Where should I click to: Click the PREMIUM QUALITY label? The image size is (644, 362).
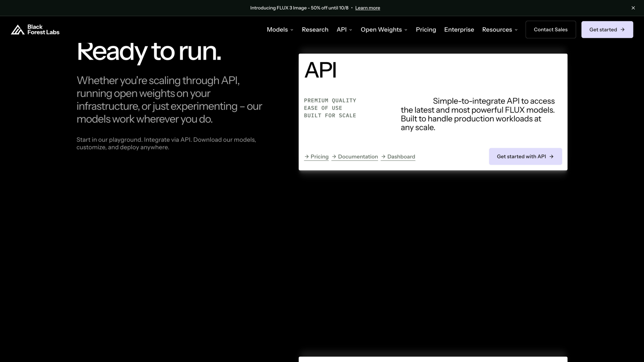tap(330, 101)
